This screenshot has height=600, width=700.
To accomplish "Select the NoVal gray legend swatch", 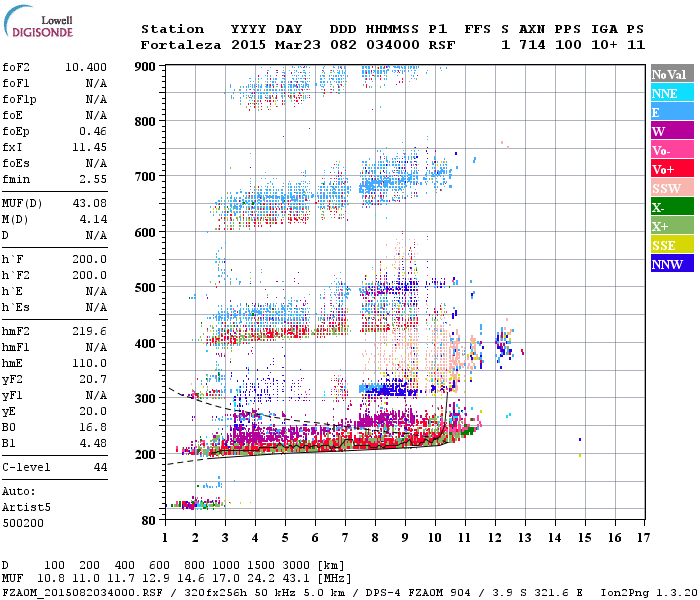I will tap(672, 74).
